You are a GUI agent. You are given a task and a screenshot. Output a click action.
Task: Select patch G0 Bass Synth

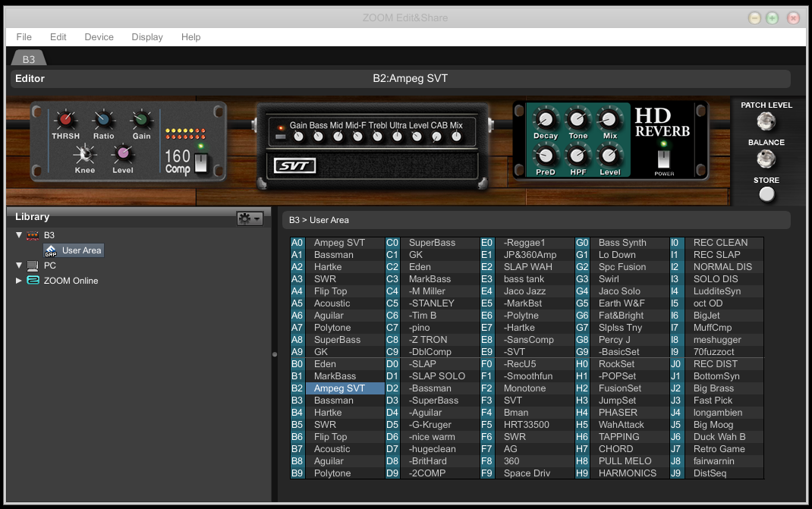(622, 242)
